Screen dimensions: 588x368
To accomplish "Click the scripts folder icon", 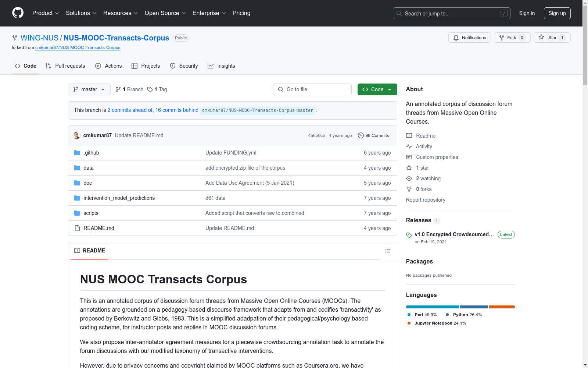I will 77,213.
